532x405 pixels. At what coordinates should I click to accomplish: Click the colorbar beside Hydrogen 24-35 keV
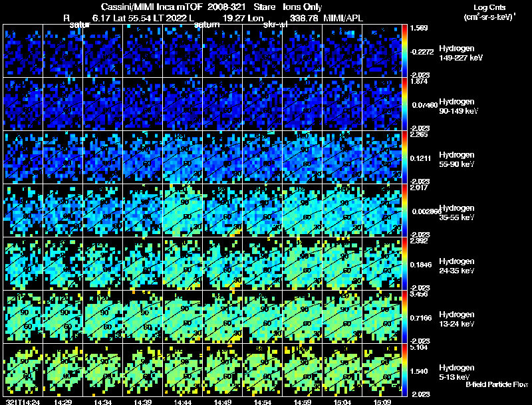(x=404, y=264)
